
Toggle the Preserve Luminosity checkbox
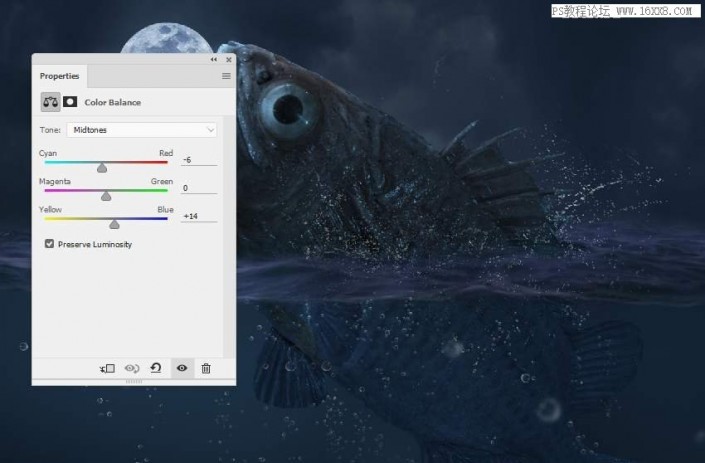(x=49, y=244)
